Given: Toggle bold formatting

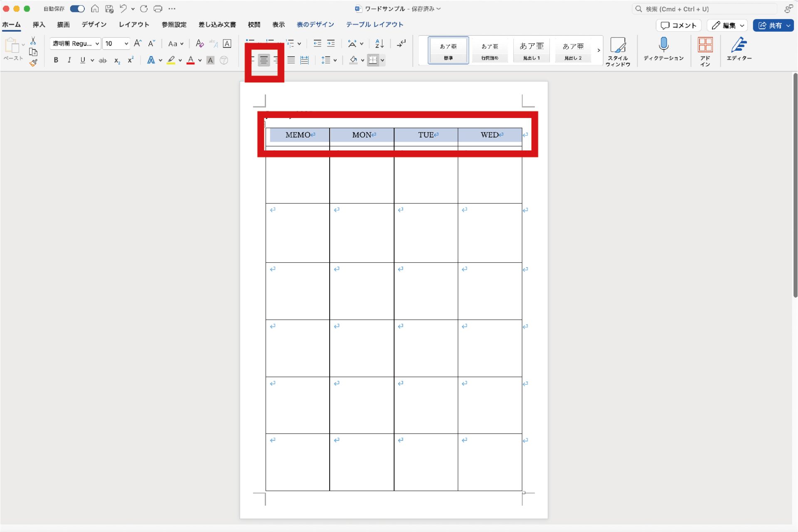Looking at the screenshot, I should pos(56,60).
